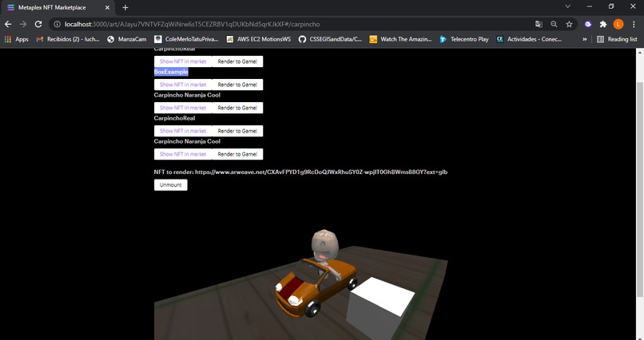Bookmark this page with the star icon
Screen dimensions: 644x340
point(569,24)
